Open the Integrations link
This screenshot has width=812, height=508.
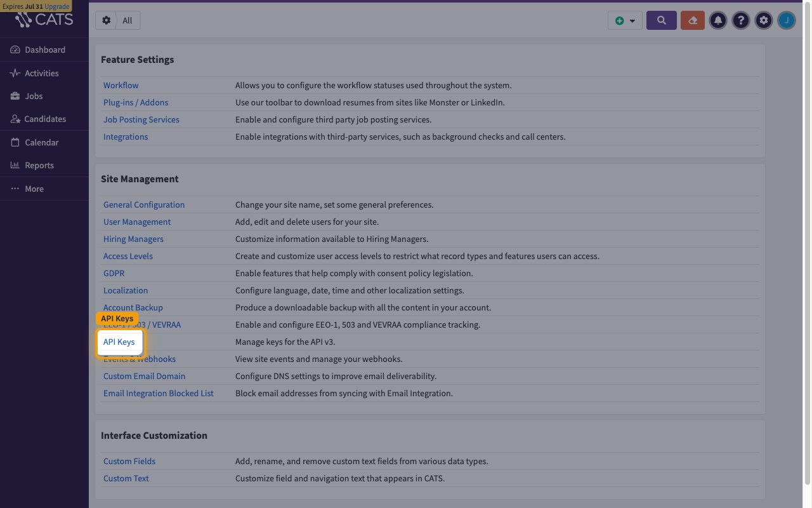(126, 137)
